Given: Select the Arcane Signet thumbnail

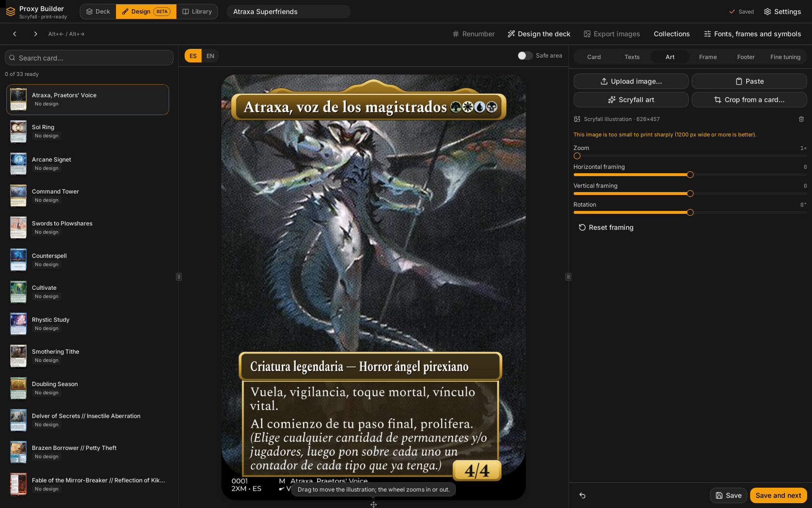Looking at the screenshot, I should [18, 164].
